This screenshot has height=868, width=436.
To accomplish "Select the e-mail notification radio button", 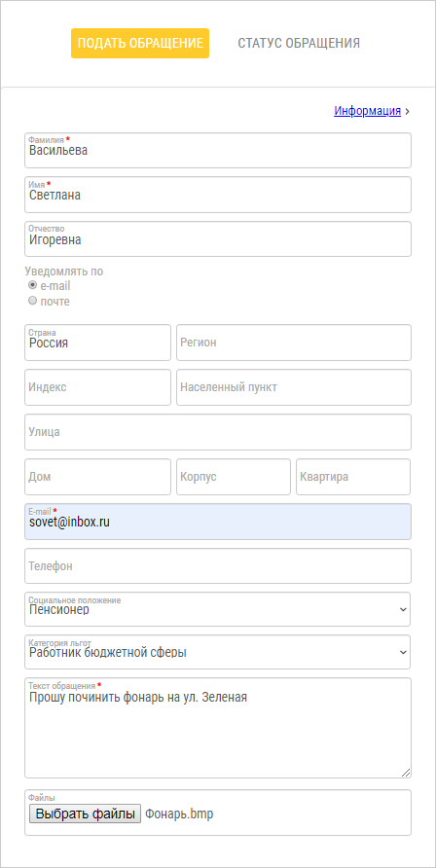I will 33,286.
